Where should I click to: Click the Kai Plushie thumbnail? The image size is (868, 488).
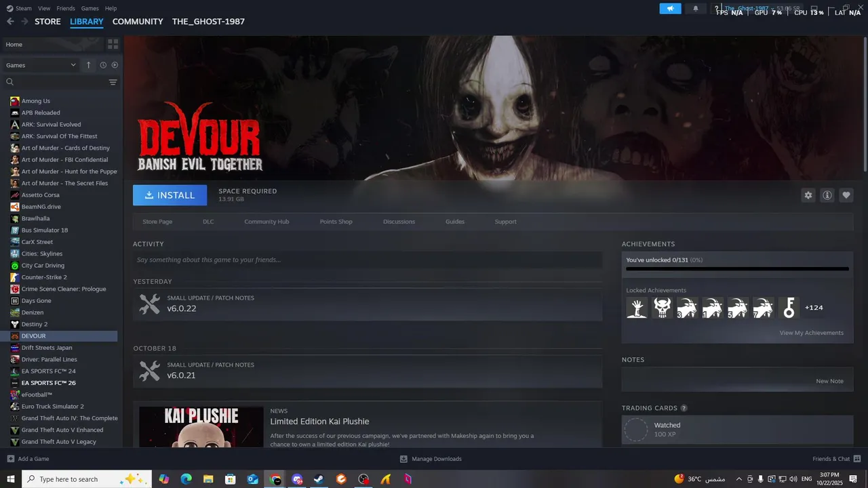click(x=201, y=427)
